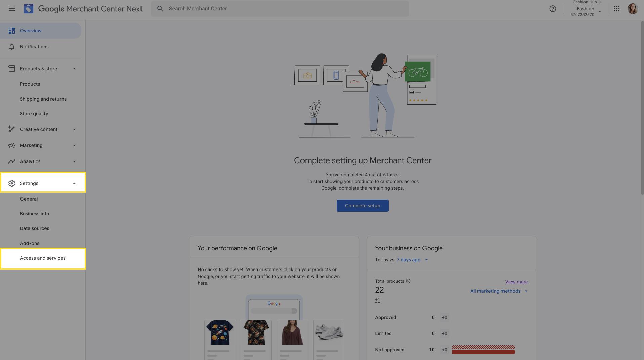Screen dimensions: 644x360
Task: Click the Total products help icon
Action: coord(408,281)
